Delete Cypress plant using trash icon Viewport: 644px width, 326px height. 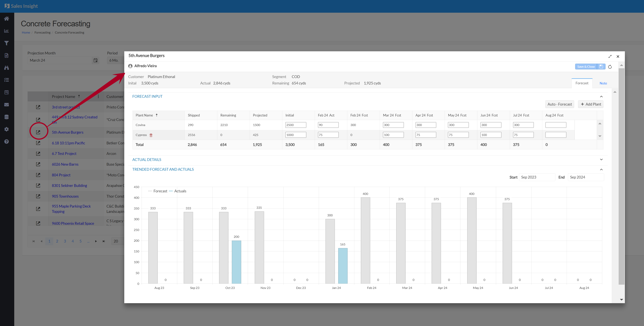click(151, 135)
